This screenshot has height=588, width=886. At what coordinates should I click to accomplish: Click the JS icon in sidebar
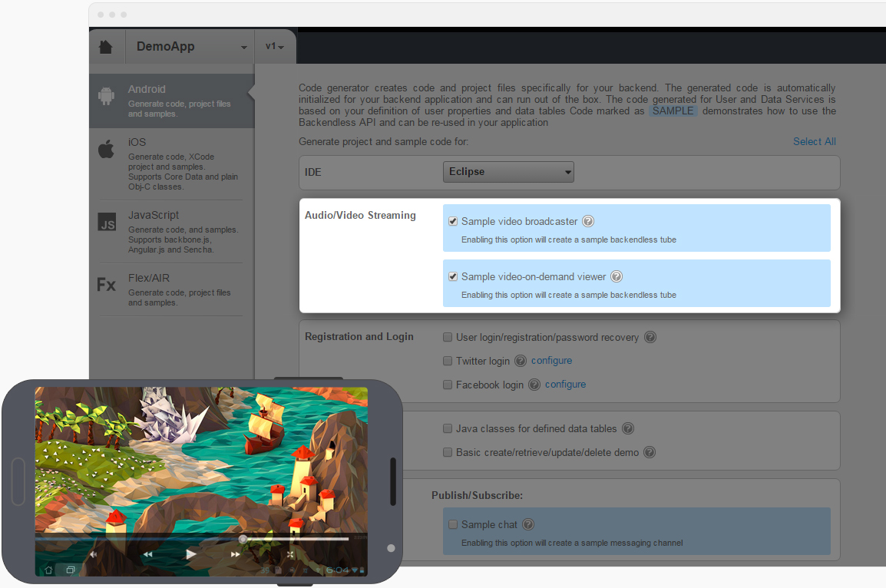coord(107,222)
